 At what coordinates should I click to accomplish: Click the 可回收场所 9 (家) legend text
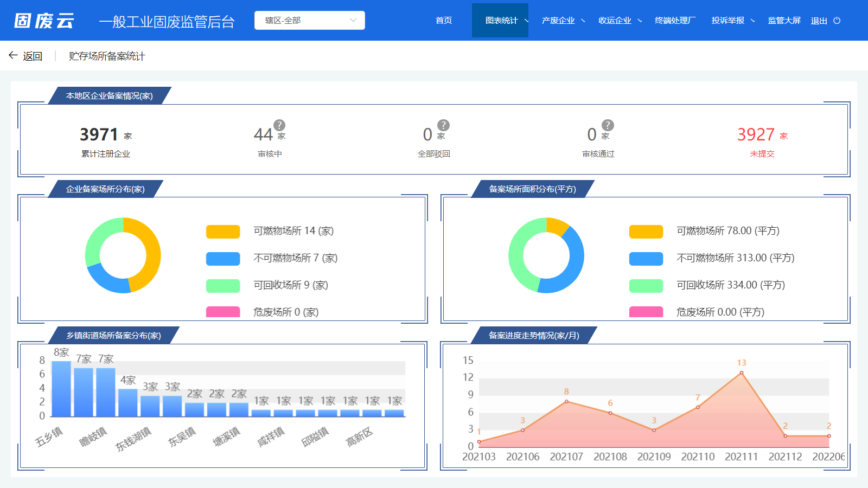point(291,285)
